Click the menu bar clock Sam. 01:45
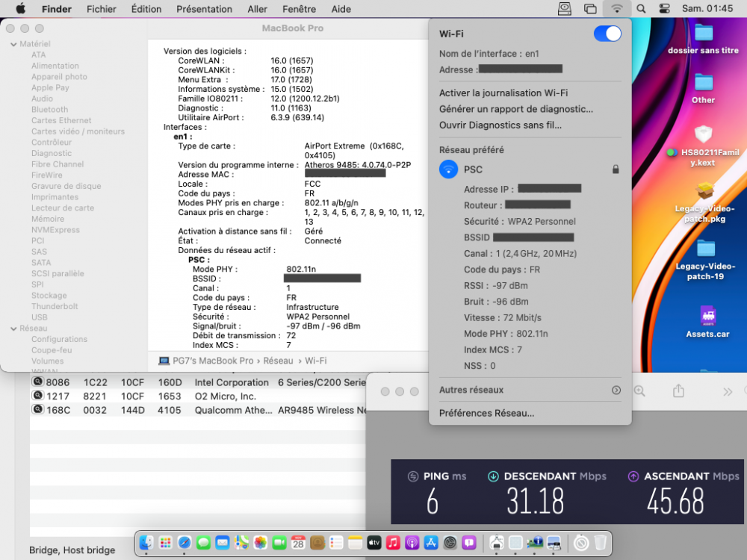 point(707,8)
